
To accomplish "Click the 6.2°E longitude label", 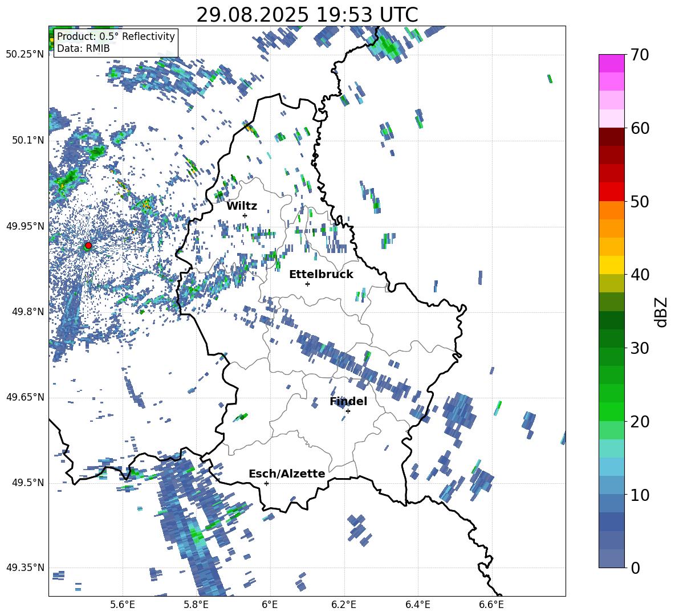I will (x=344, y=605).
